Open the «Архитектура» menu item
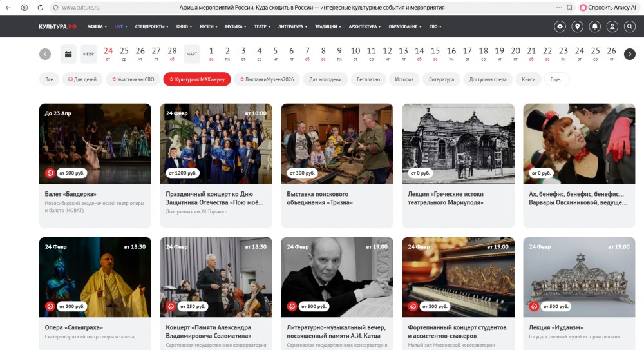Screen dimensions: 644x350 [x=364, y=27]
